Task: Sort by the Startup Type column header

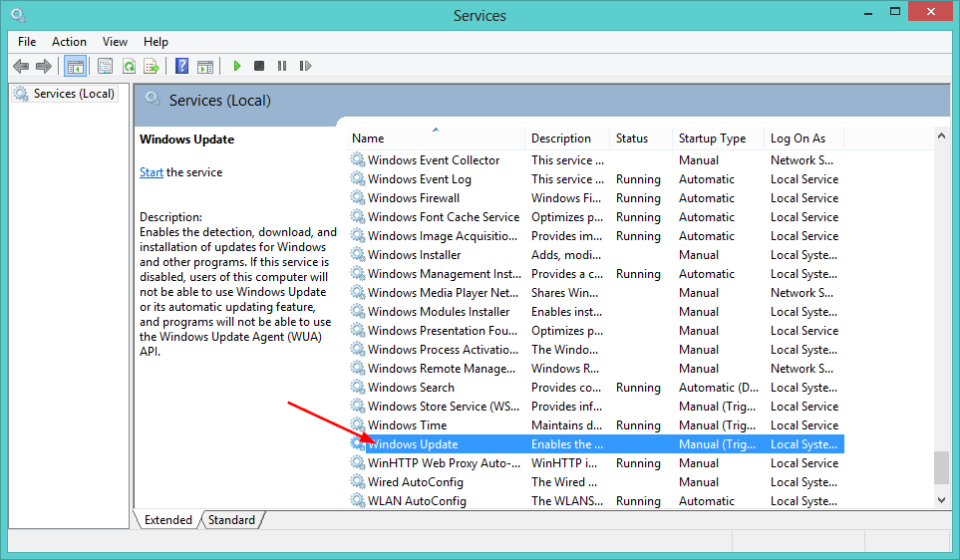Action: click(x=712, y=139)
